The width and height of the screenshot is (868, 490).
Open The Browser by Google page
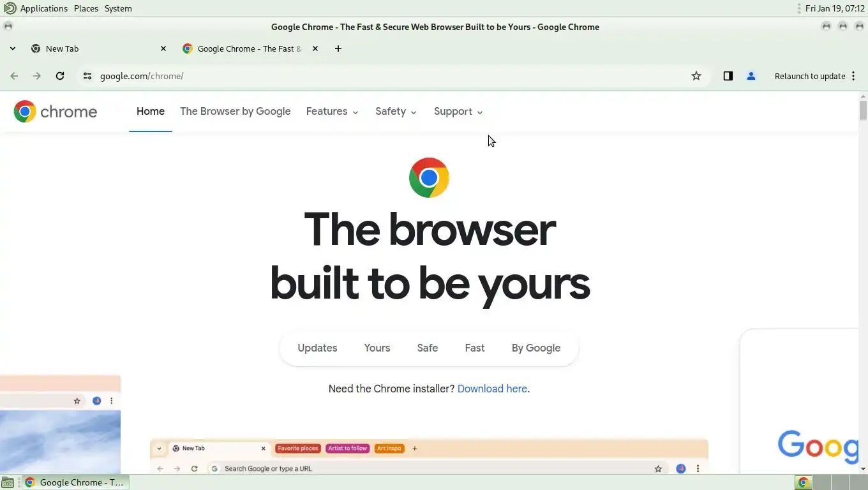tap(236, 112)
